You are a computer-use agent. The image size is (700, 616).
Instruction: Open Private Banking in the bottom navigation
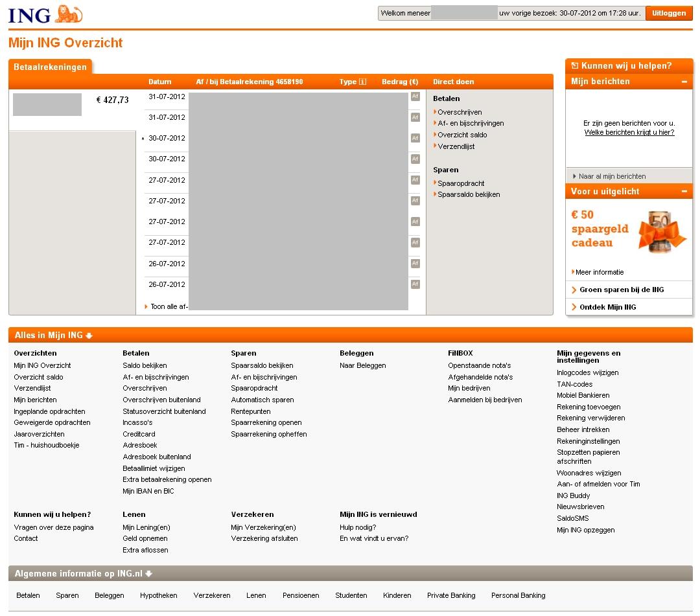click(x=451, y=595)
